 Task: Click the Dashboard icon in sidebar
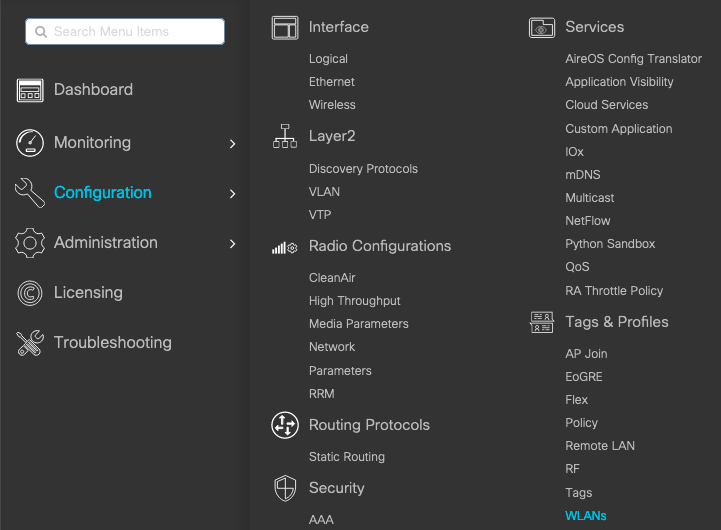[30, 90]
